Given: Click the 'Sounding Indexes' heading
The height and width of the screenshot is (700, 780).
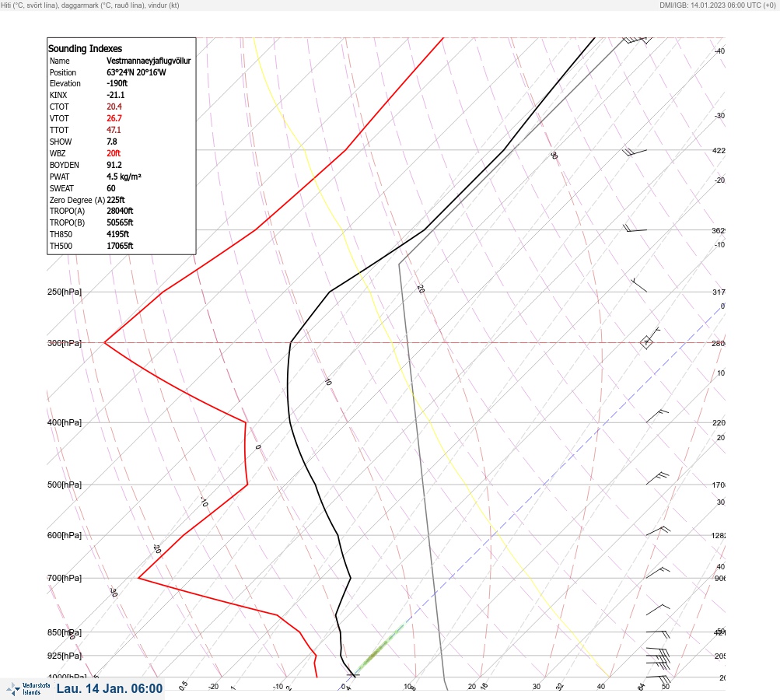Looking at the screenshot, I should [85, 49].
